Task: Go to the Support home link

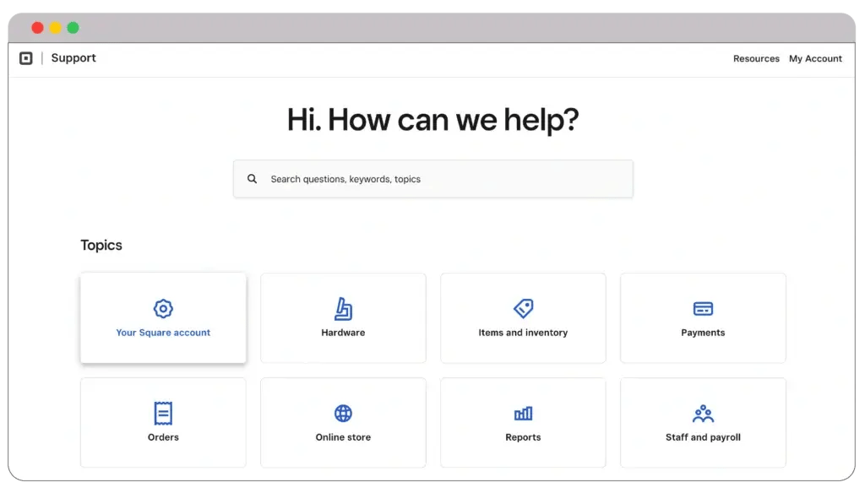Action: pos(73,58)
